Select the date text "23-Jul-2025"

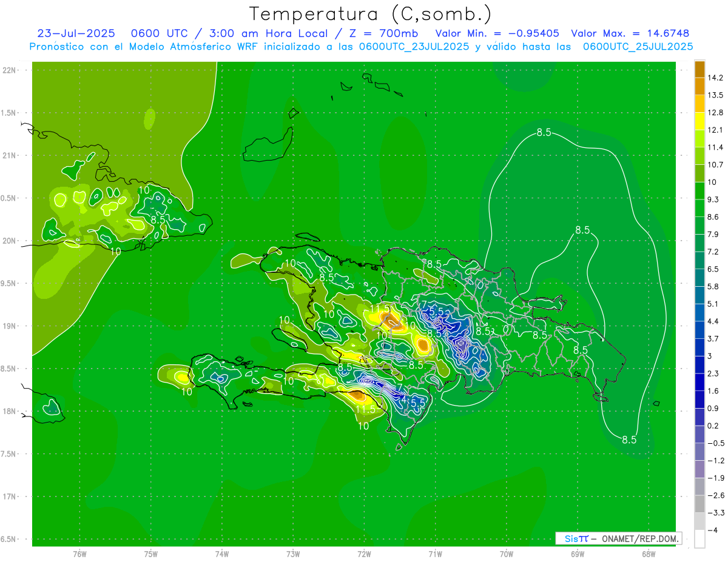pos(76,33)
